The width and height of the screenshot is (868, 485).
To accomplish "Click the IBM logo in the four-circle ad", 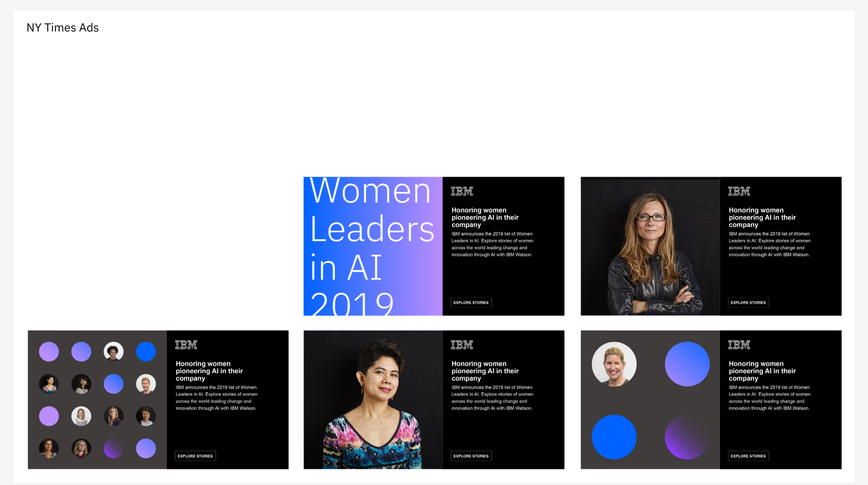I will click(x=739, y=345).
